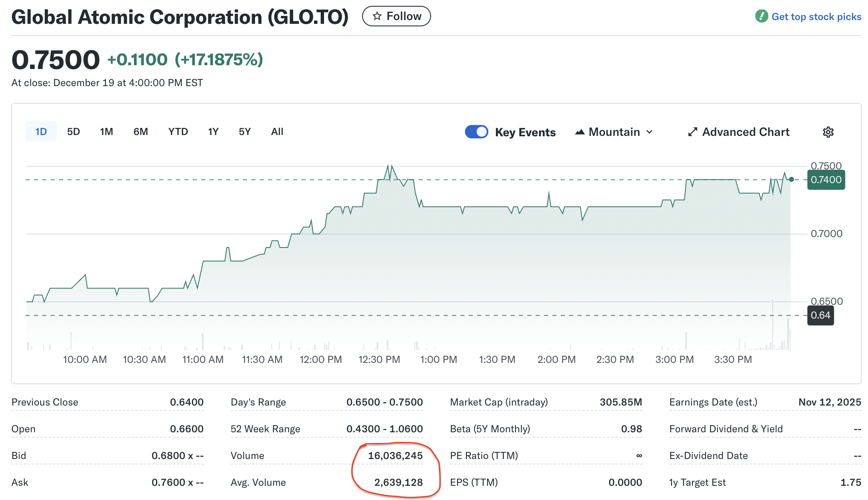Choose the 6M chart range

point(140,132)
